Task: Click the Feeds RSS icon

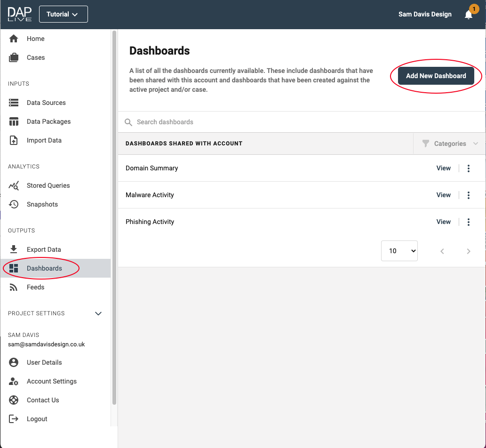Action: 14,287
